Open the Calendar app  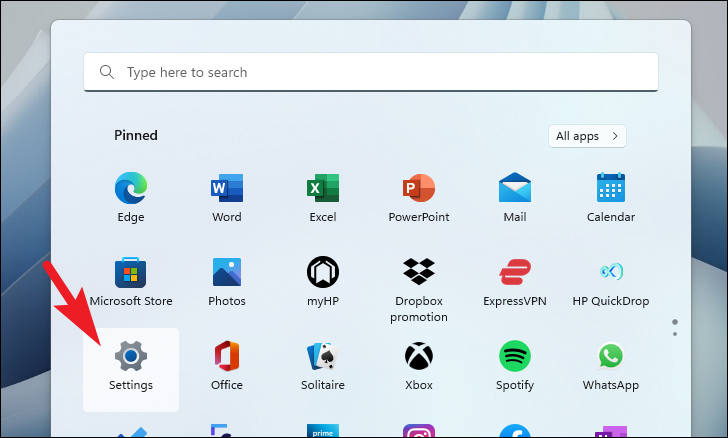pos(611,188)
